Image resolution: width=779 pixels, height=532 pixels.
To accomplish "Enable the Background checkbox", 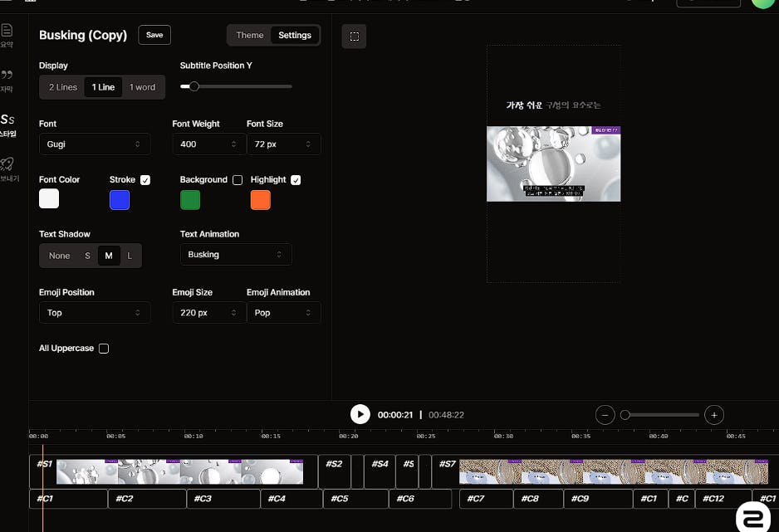I will click(238, 180).
